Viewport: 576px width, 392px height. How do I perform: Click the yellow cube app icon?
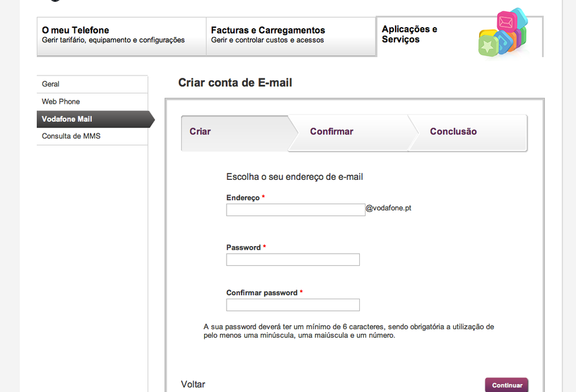click(x=488, y=32)
